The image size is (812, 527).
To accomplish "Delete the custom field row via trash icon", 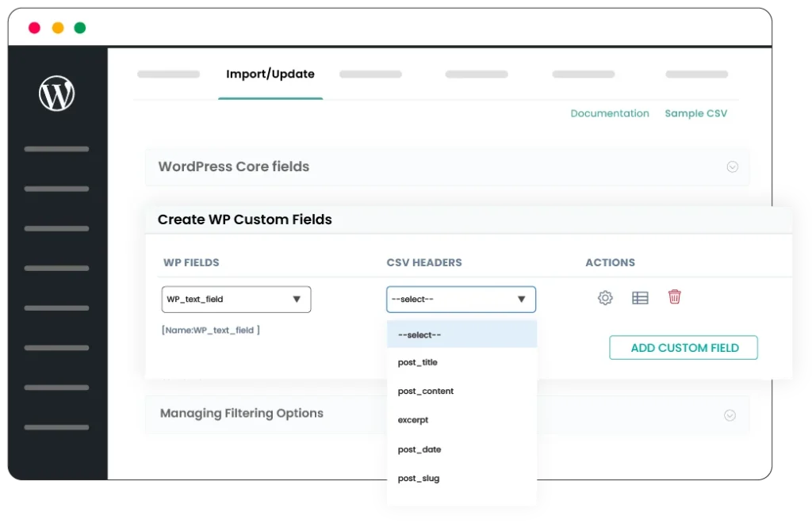I will (x=675, y=296).
